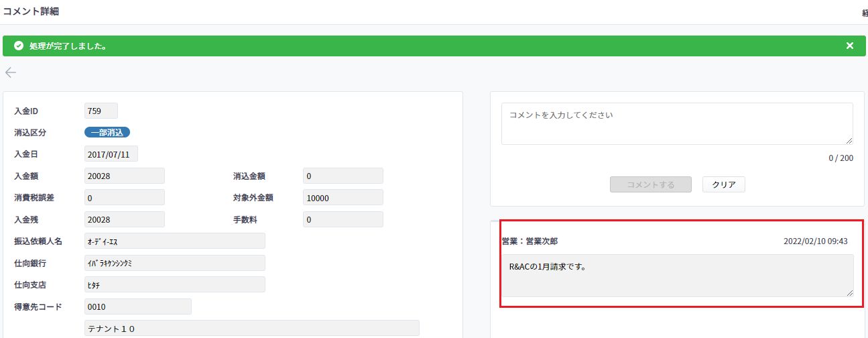Click the 対象外金額 field showing 10000
The width and height of the screenshot is (868, 338).
pos(343,198)
